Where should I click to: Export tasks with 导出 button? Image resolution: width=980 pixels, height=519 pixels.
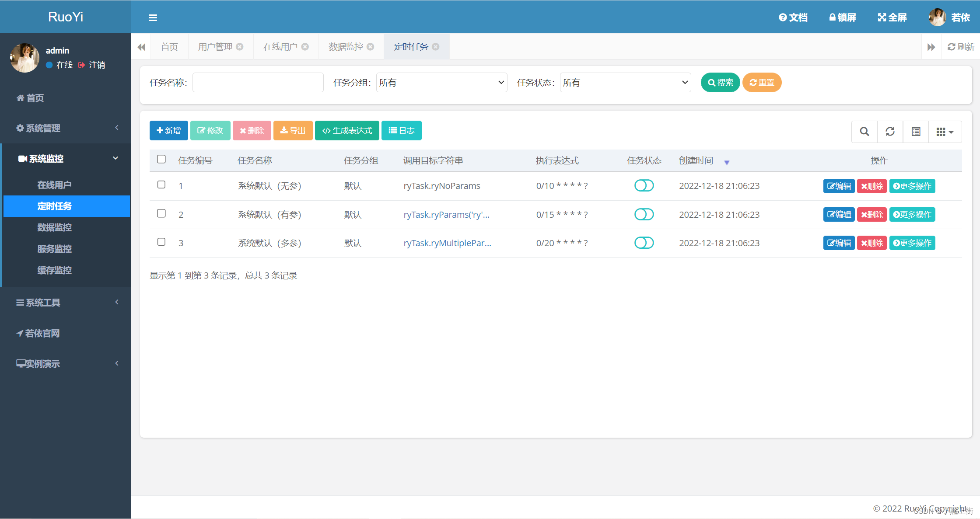click(x=293, y=131)
